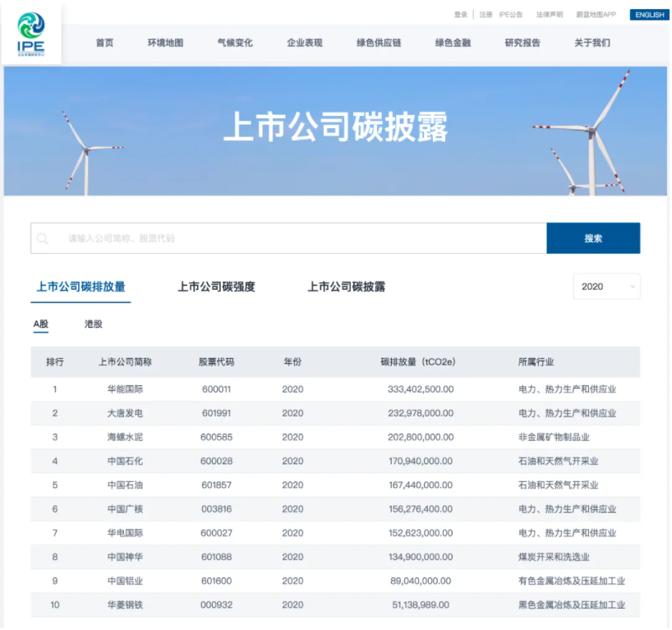672x630 pixels.
Task: Click stock code 600028
Action: pos(216,461)
